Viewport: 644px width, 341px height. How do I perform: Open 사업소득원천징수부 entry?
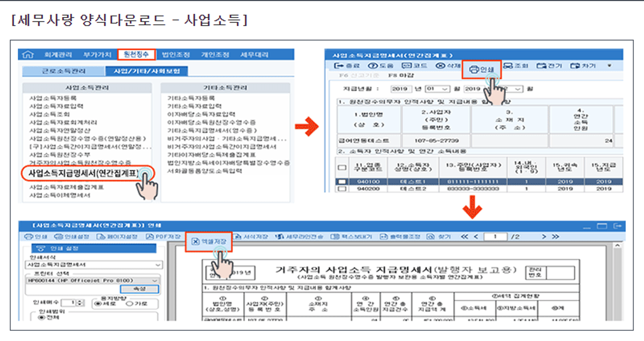click(60, 155)
